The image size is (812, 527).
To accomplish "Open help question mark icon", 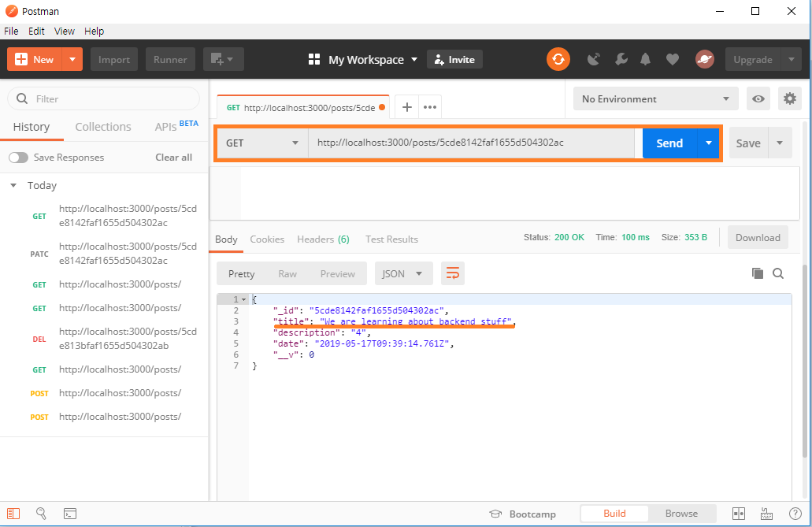I will (795, 514).
